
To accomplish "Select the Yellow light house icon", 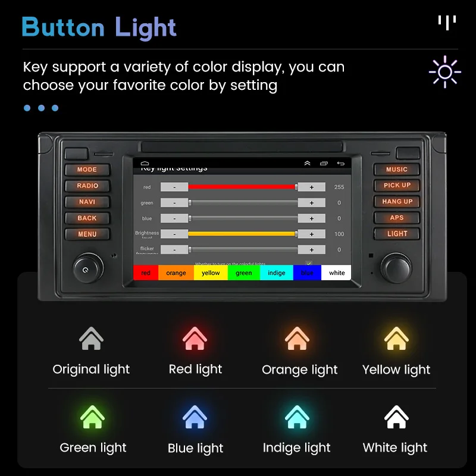I will click(x=396, y=338).
